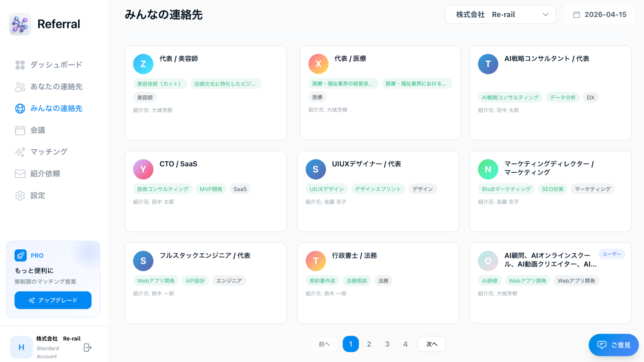Viewport: 644px width, 362px height.
Task: Click the BtoBマーケティング tag
Action: (x=506, y=189)
